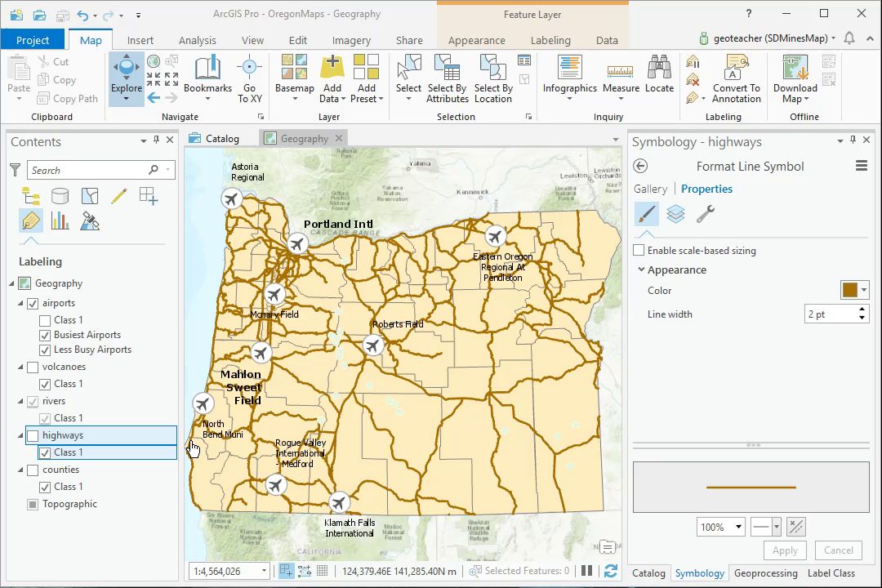Open the Analysis ribbon tab
This screenshot has width=882, height=588.
(198, 40)
